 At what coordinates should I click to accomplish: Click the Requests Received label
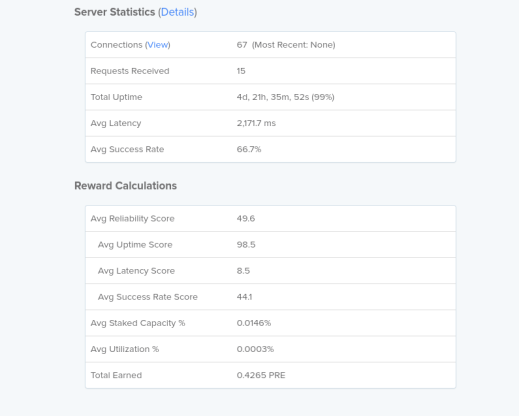pos(130,71)
